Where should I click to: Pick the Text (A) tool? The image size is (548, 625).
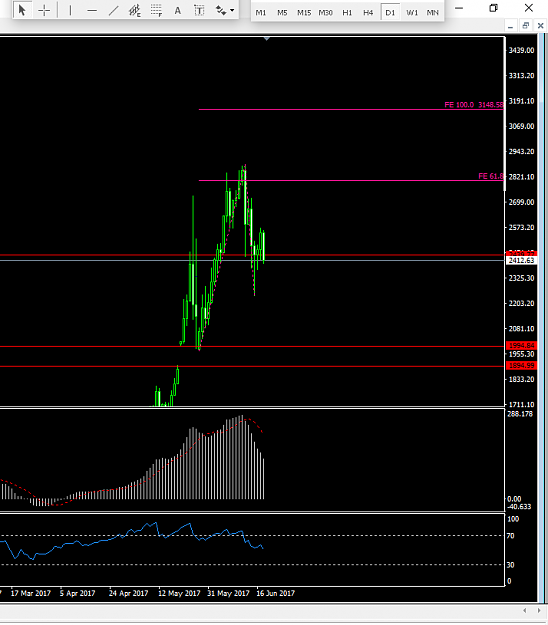coord(178,11)
